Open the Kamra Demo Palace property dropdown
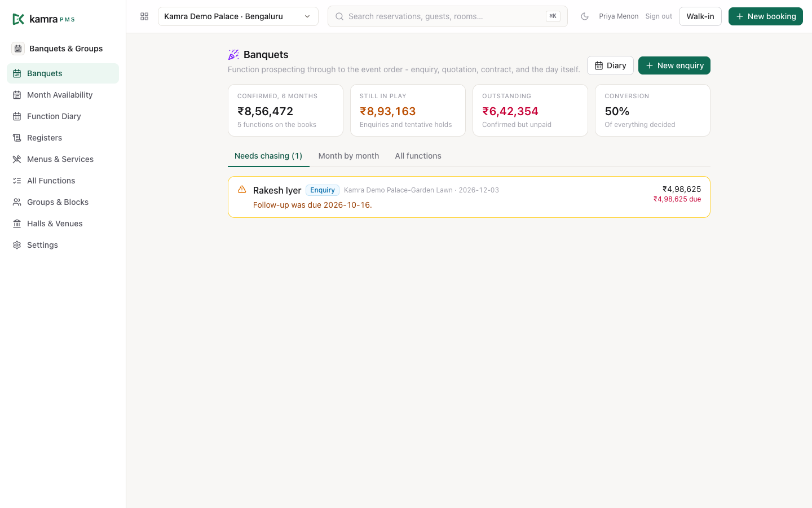812x508 pixels. (x=238, y=16)
